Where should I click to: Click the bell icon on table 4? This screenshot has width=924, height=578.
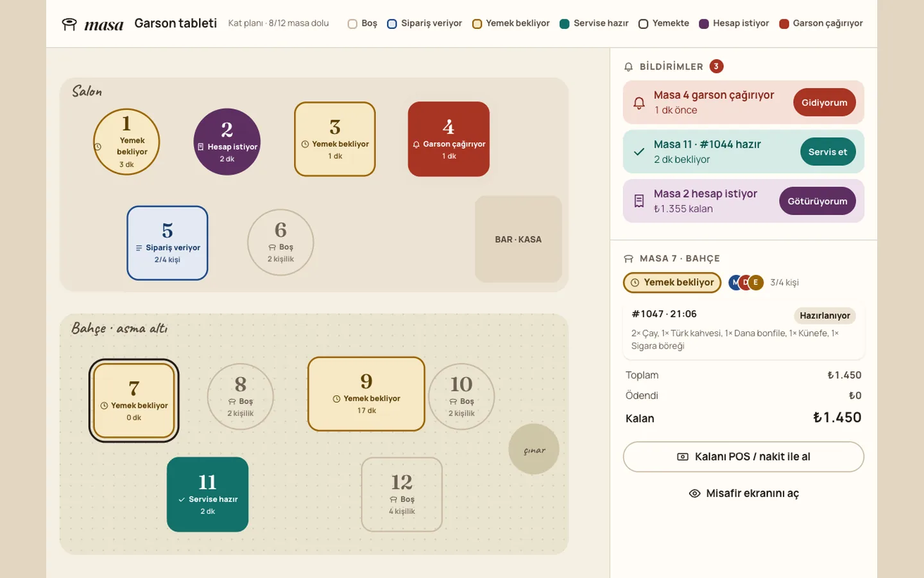[x=416, y=144]
